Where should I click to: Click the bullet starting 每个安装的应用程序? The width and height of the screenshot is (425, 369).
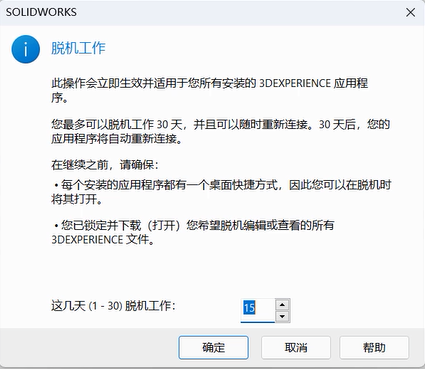point(221,192)
